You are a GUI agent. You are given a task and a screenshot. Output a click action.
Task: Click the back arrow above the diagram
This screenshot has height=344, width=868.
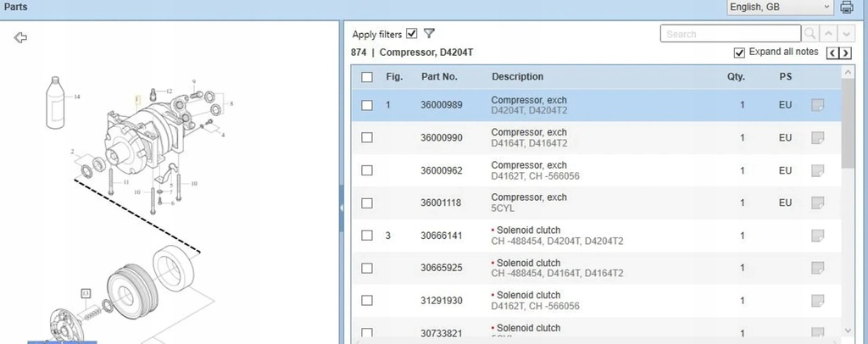click(21, 37)
